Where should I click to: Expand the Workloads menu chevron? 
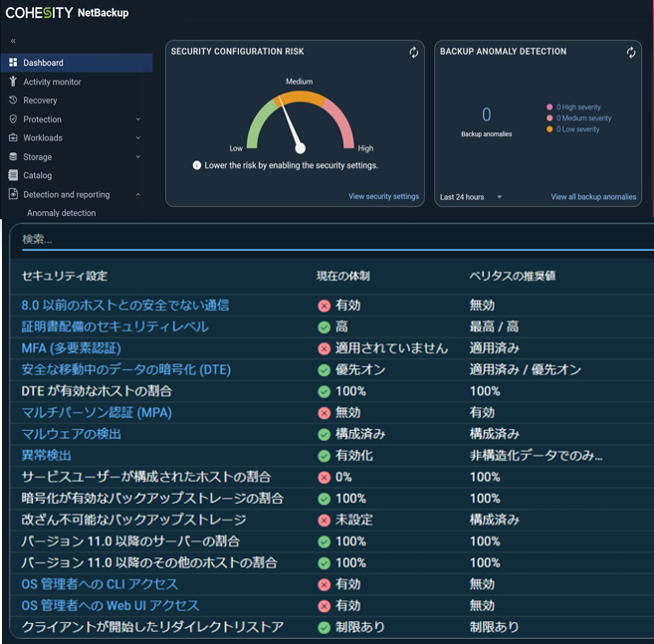point(138,137)
